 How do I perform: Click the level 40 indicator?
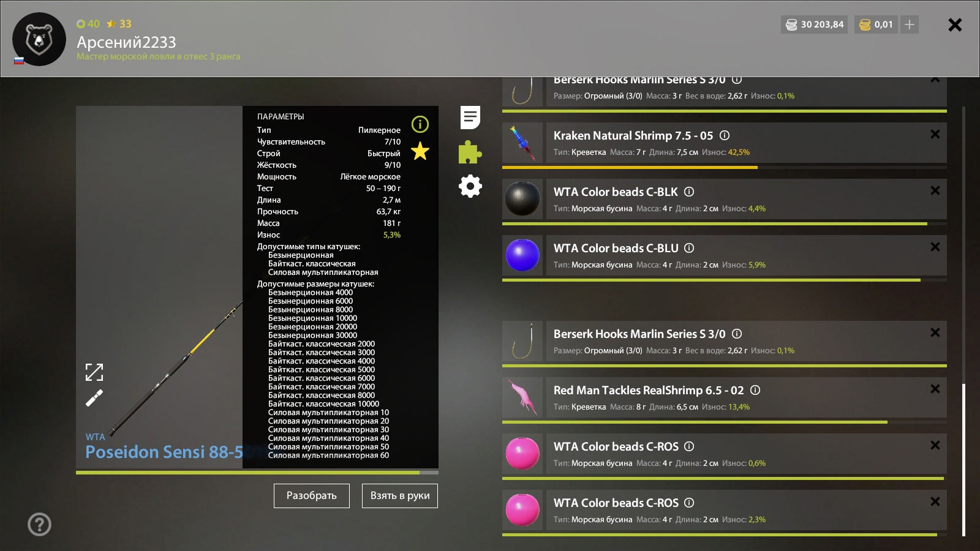tap(88, 24)
